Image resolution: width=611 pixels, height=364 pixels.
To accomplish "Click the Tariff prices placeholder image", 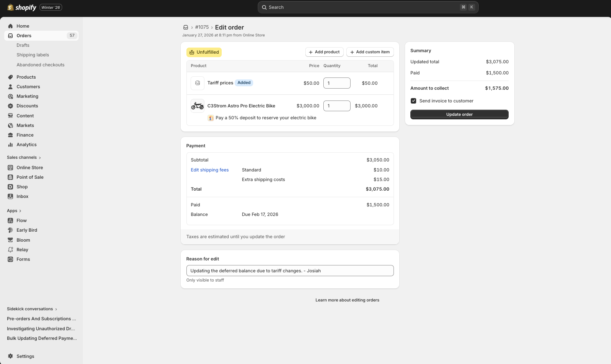I will (x=198, y=83).
